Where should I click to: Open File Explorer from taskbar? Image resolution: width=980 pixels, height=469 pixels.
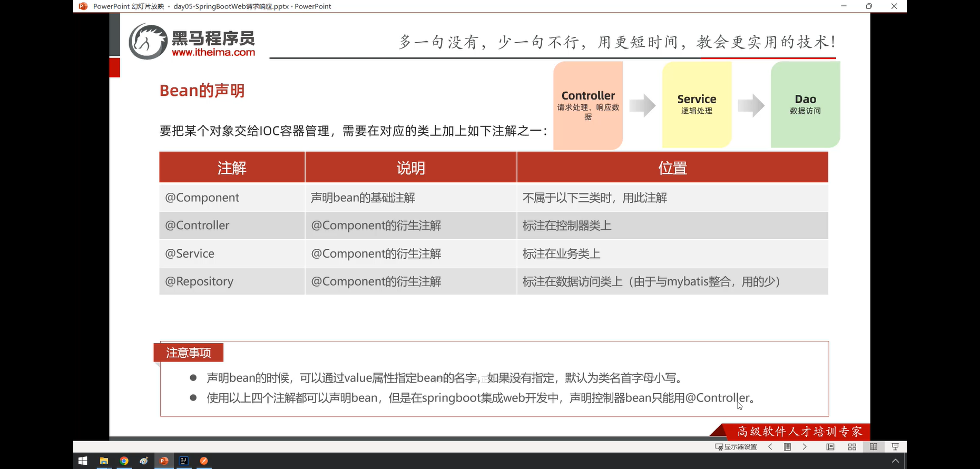click(104, 461)
